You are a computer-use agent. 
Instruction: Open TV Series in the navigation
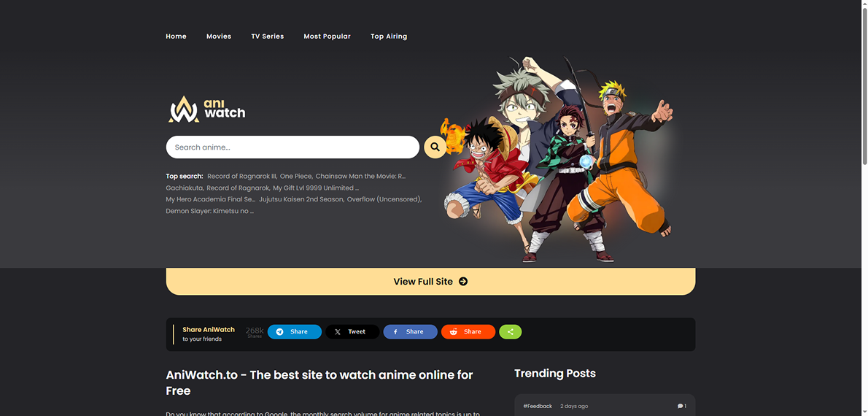[268, 36]
